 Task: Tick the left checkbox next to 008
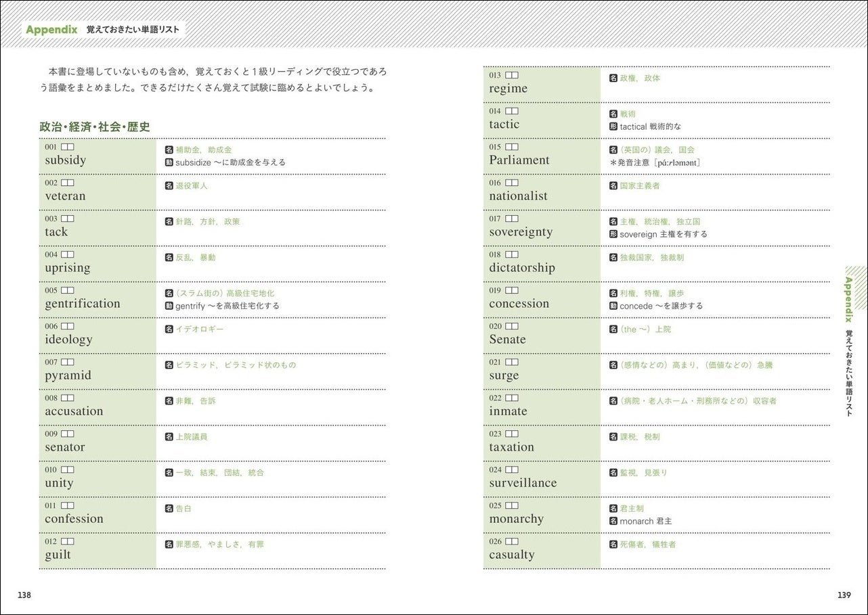coord(64,398)
